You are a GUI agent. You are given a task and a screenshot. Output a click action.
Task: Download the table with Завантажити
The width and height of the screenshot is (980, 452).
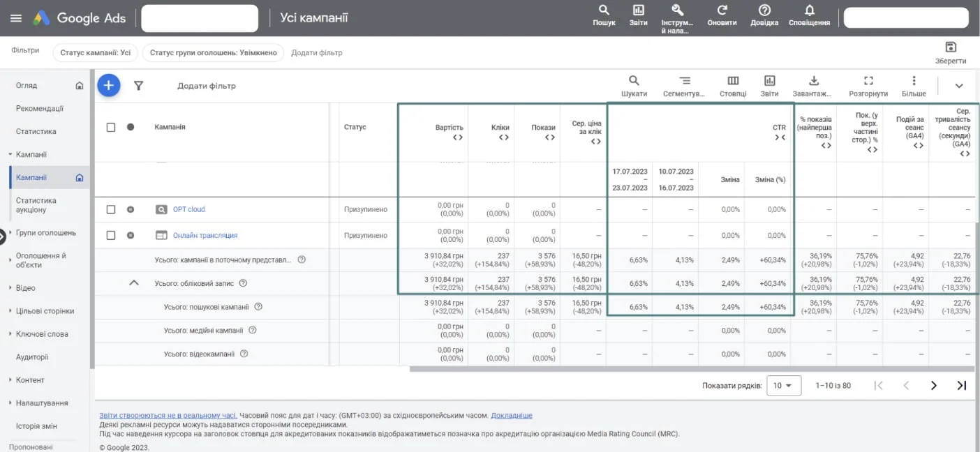click(812, 86)
